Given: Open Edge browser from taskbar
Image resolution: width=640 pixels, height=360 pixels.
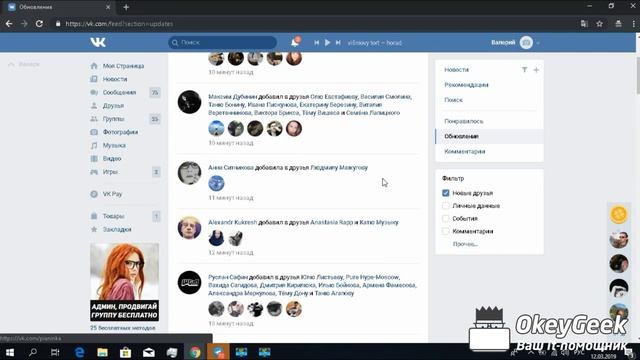Looking at the screenshot, I should click(x=79, y=352).
